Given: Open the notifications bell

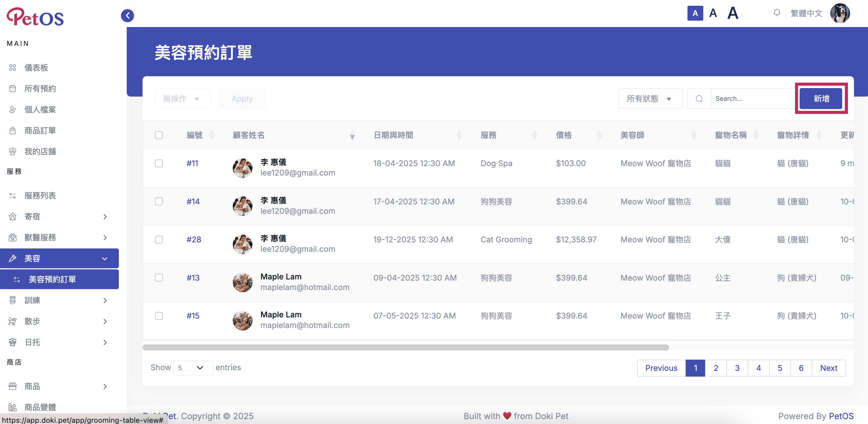Looking at the screenshot, I should click(x=777, y=13).
